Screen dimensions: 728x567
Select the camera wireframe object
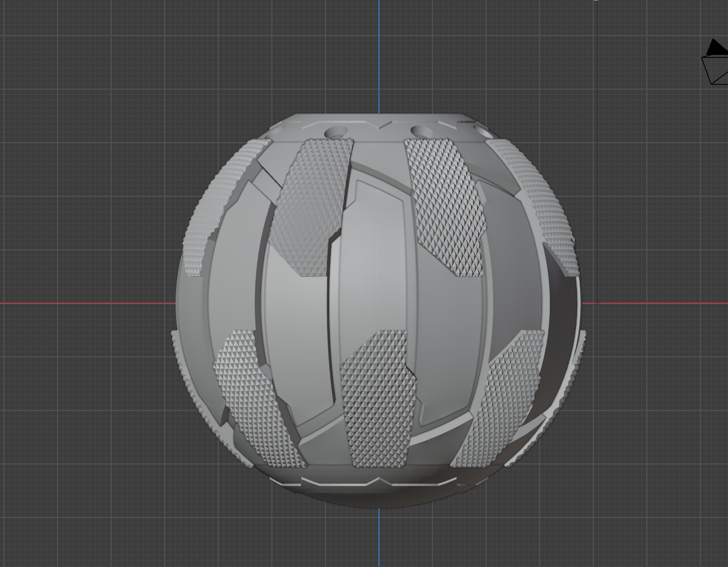click(716, 62)
